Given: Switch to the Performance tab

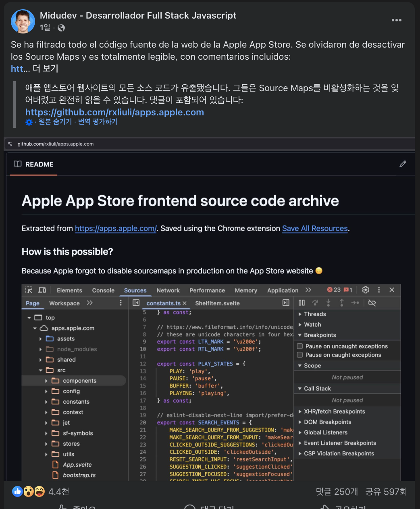Looking at the screenshot, I should click(x=207, y=290).
